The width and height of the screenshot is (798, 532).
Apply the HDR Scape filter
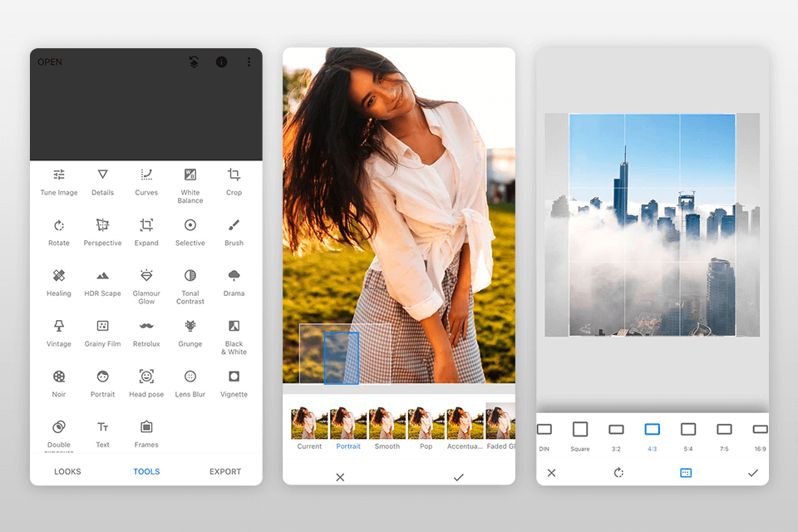pos(103,283)
